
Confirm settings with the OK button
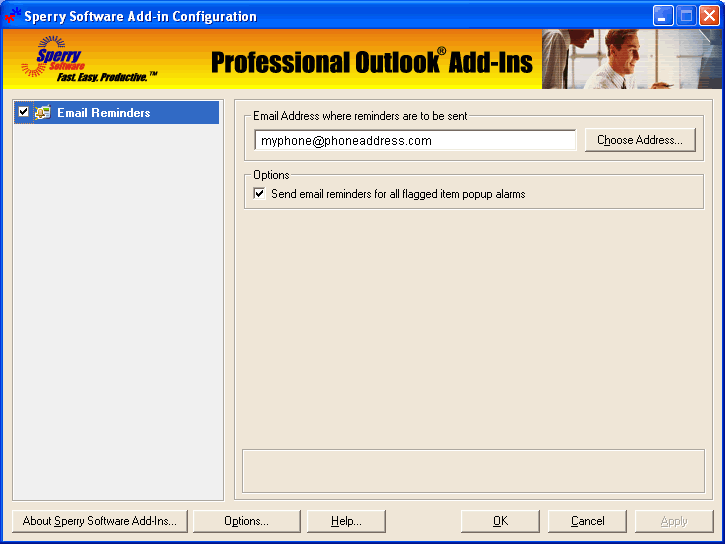click(500, 521)
